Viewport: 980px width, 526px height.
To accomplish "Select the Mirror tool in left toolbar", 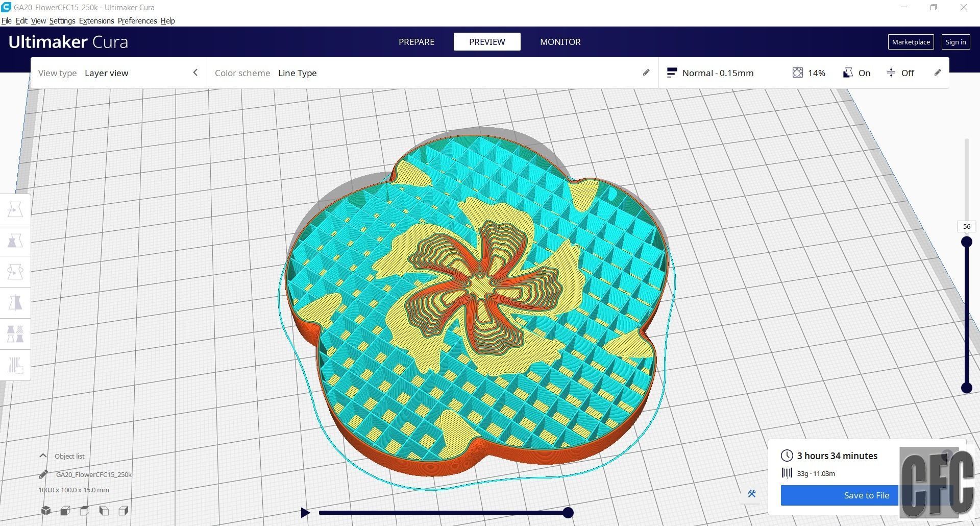I will (x=15, y=303).
